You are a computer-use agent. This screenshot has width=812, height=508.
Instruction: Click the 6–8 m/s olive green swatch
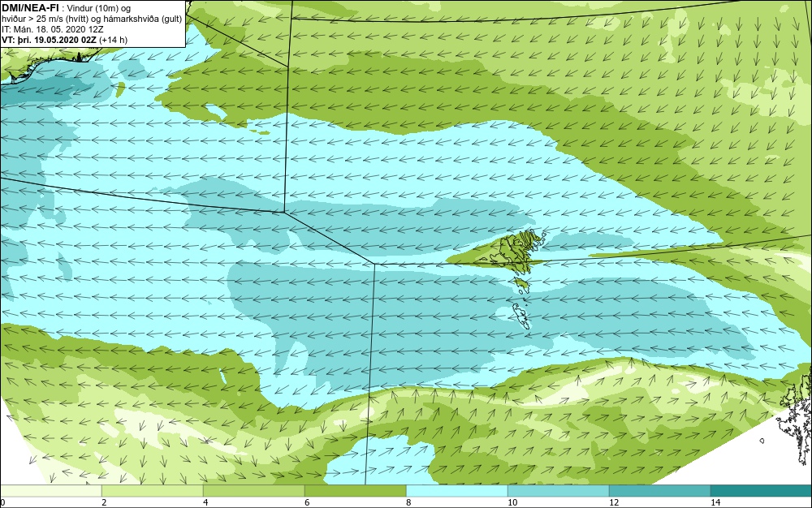pyautogui.click(x=356, y=491)
